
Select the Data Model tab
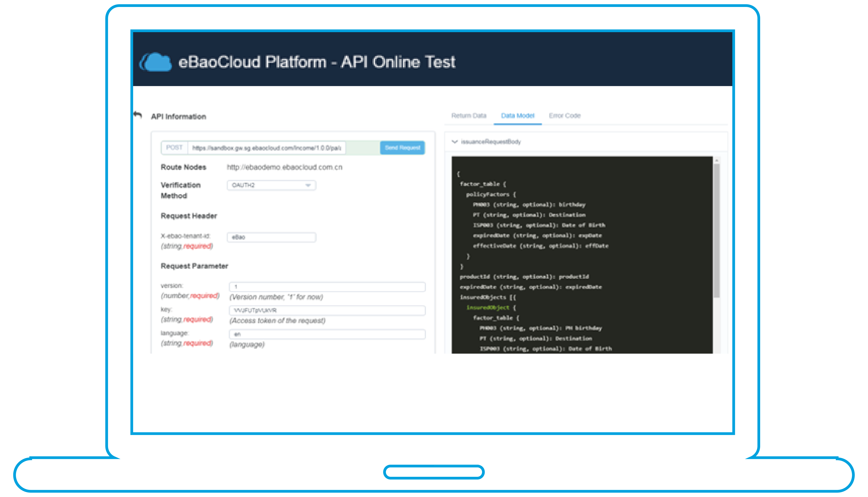[x=517, y=116]
